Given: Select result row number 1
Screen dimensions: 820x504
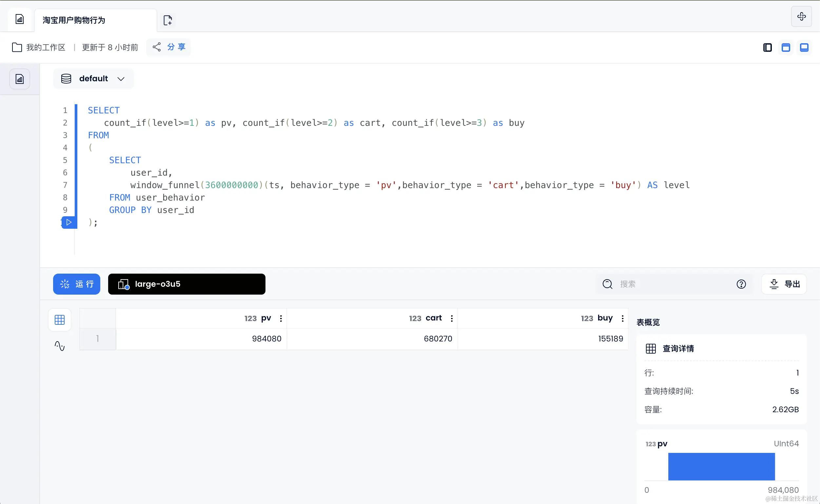Looking at the screenshot, I should click(x=98, y=339).
